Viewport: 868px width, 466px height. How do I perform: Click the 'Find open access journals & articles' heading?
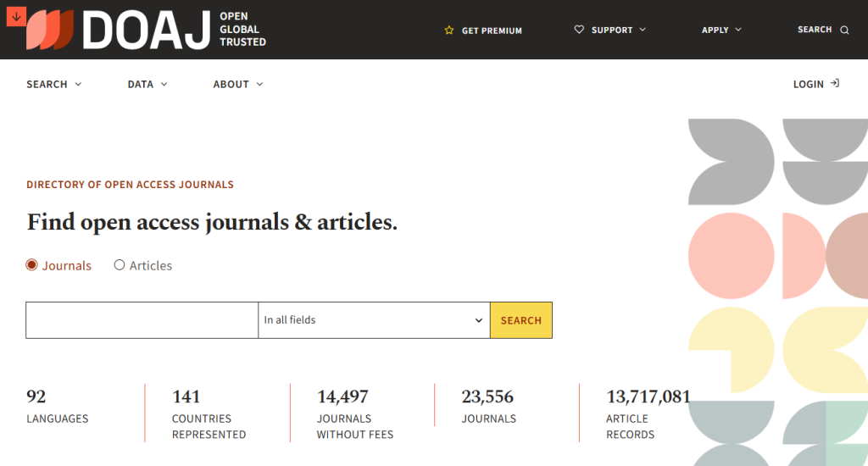point(212,222)
